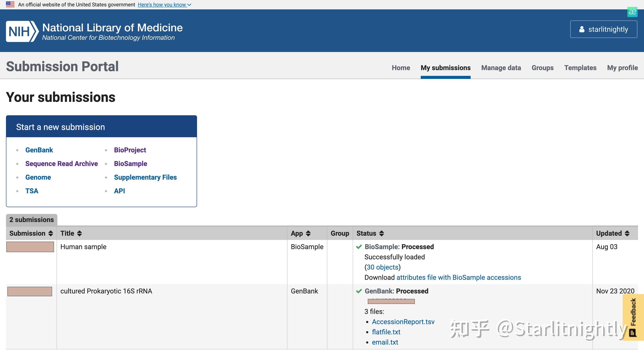Screen dimensions: 644x358
Task: Switch to the Manage data tab
Action: (501, 68)
